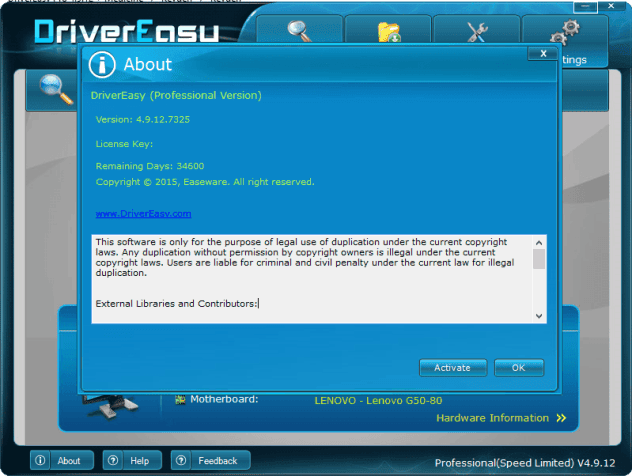Click inside the license text box
The width and height of the screenshot is (632, 476).
point(312,279)
